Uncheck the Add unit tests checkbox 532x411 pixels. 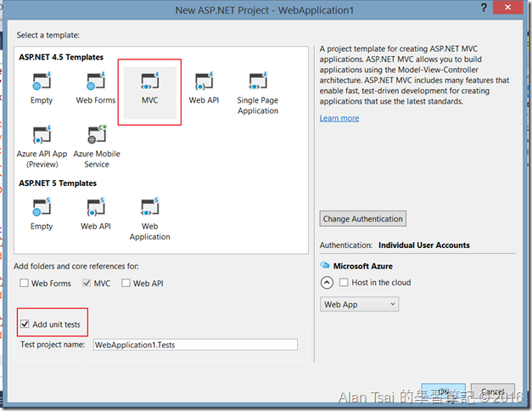(x=25, y=324)
